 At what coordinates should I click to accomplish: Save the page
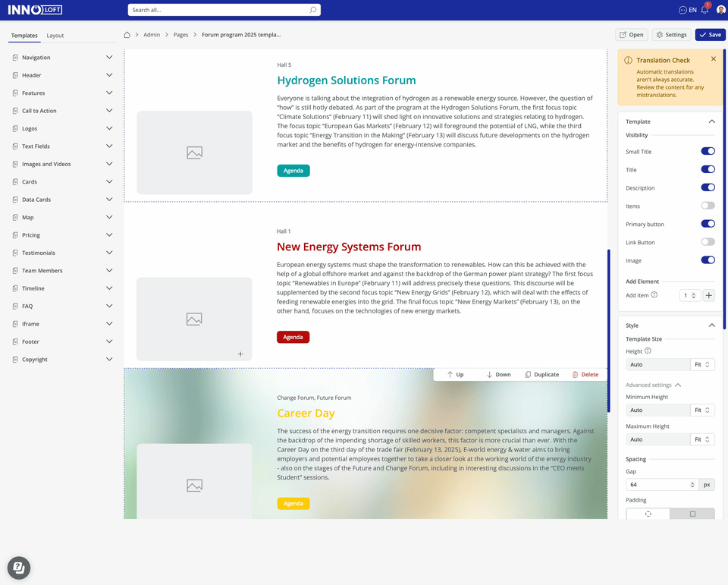[710, 35]
